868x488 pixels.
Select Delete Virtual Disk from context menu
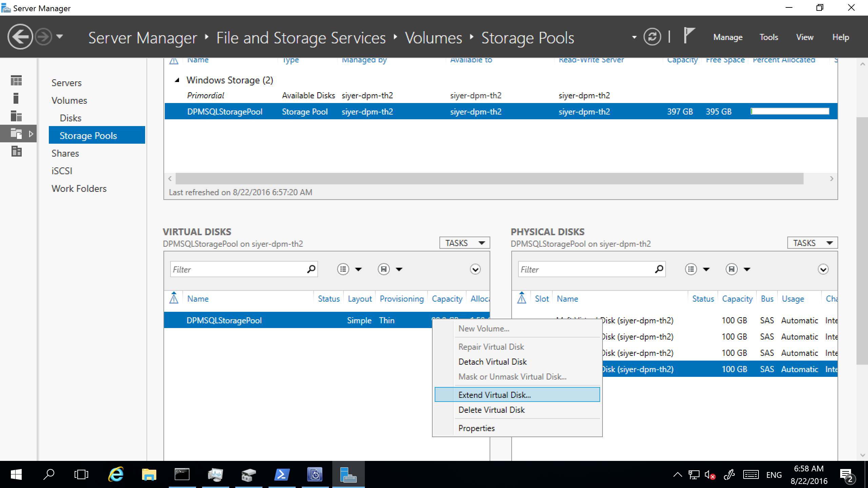pyautogui.click(x=491, y=410)
